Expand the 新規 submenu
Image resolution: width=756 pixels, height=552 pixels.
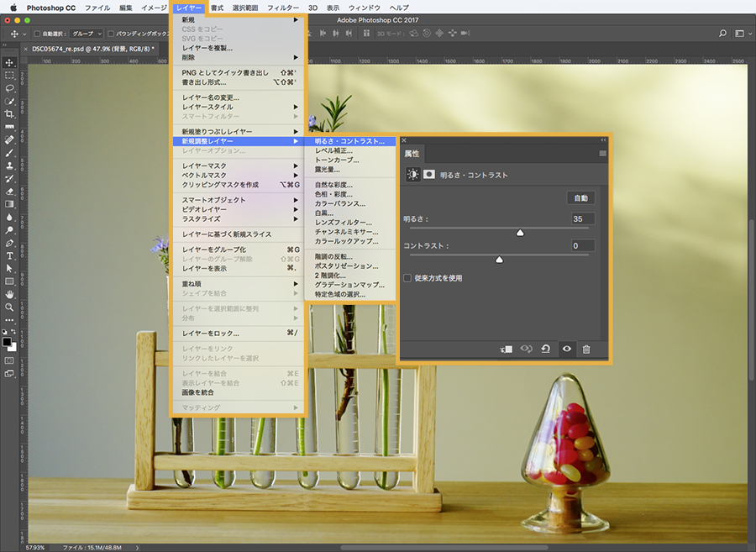(x=239, y=20)
